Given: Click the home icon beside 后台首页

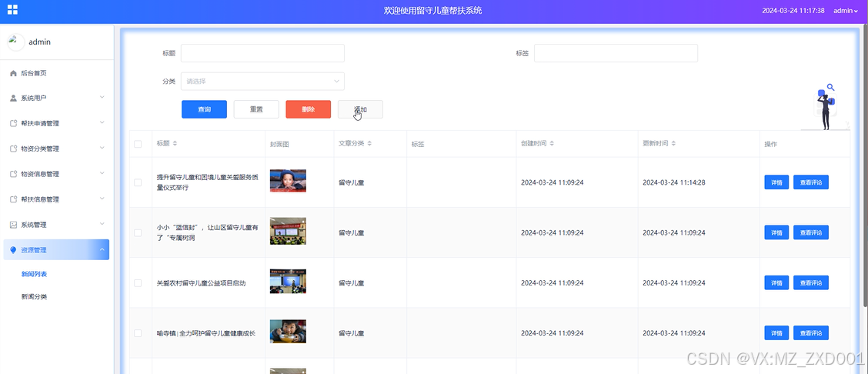Looking at the screenshot, I should tap(13, 73).
